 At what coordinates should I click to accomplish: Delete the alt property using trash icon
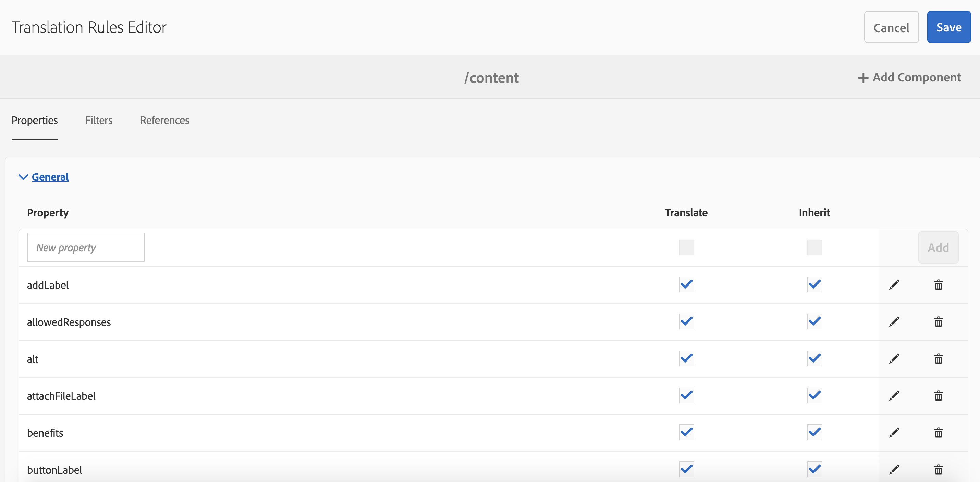(x=938, y=358)
